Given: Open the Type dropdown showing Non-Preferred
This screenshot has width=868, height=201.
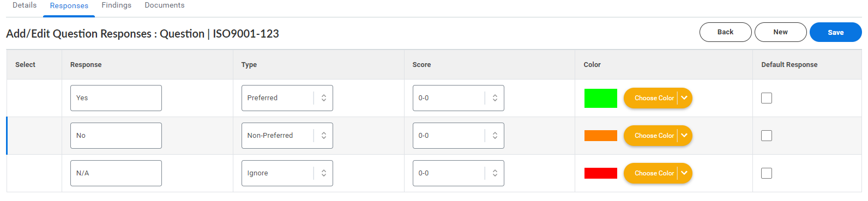Looking at the screenshot, I should (x=287, y=136).
